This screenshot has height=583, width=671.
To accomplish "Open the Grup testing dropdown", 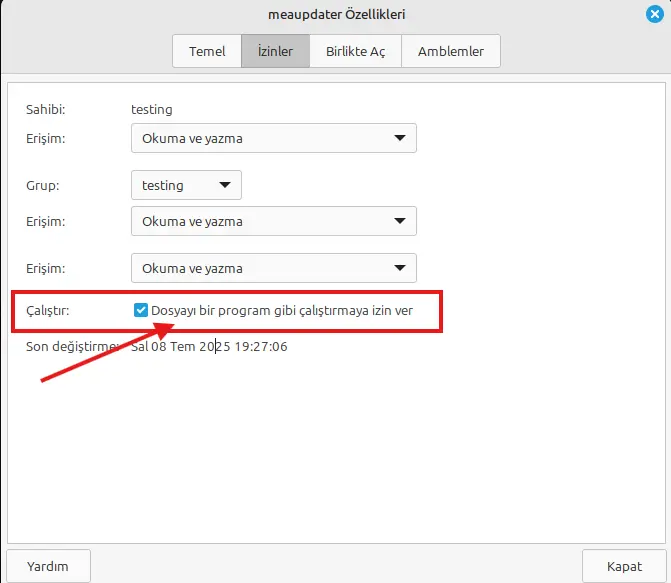I will (186, 185).
